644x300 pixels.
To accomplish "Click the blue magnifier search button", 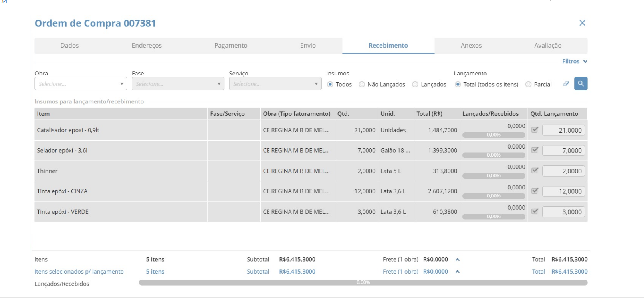I will [x=581, y=84].
